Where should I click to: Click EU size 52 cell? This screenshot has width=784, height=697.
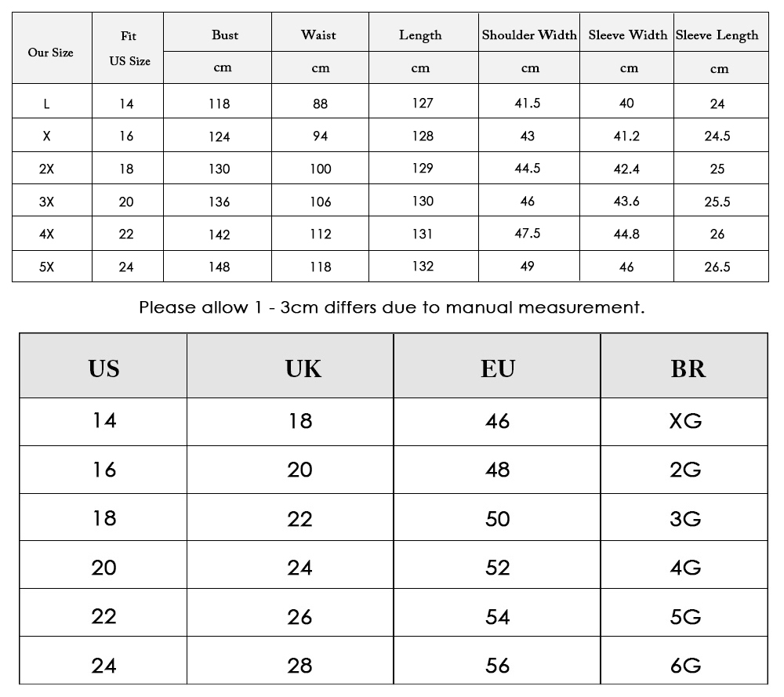498,568
